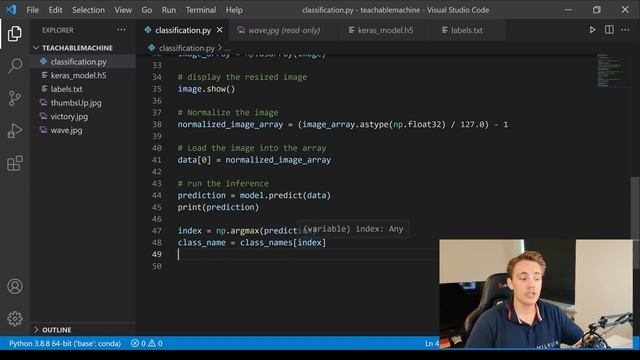Click comment '# Load the image into the array'
This screenshot has height=360, width=640.
[252, 148]
